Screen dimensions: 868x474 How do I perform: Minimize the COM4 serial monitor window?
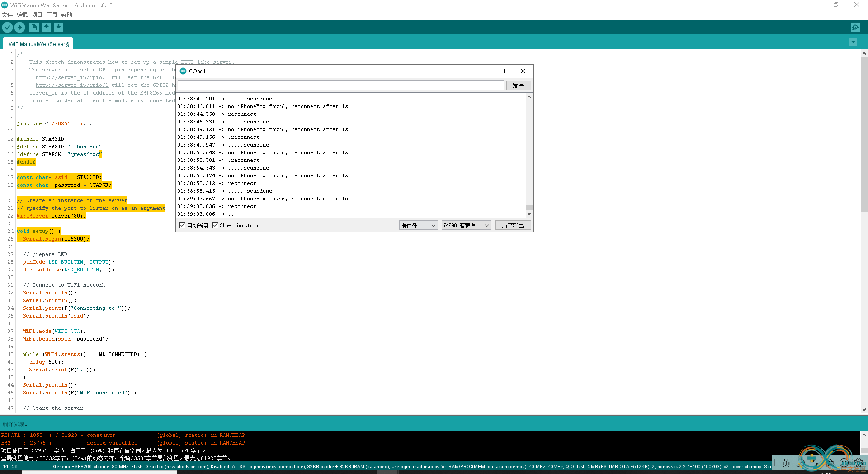482,71
